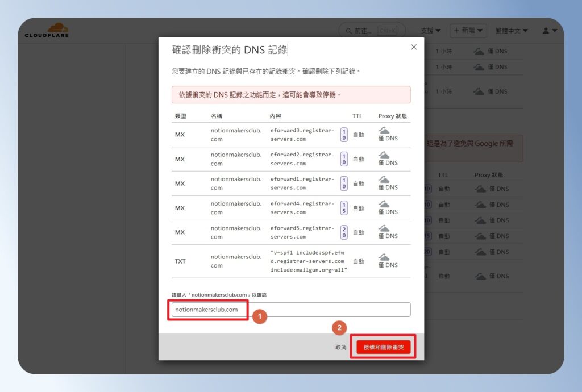582x392 pixels.
Task: Click priority 20 badge in eforward5 row
Action: click(x=344, y=232)
